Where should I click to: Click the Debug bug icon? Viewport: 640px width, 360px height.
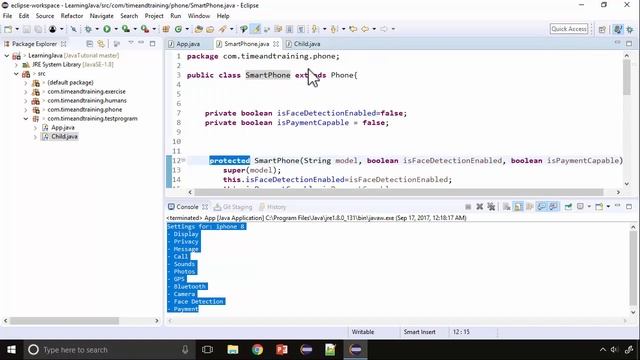tap(88, 29)
